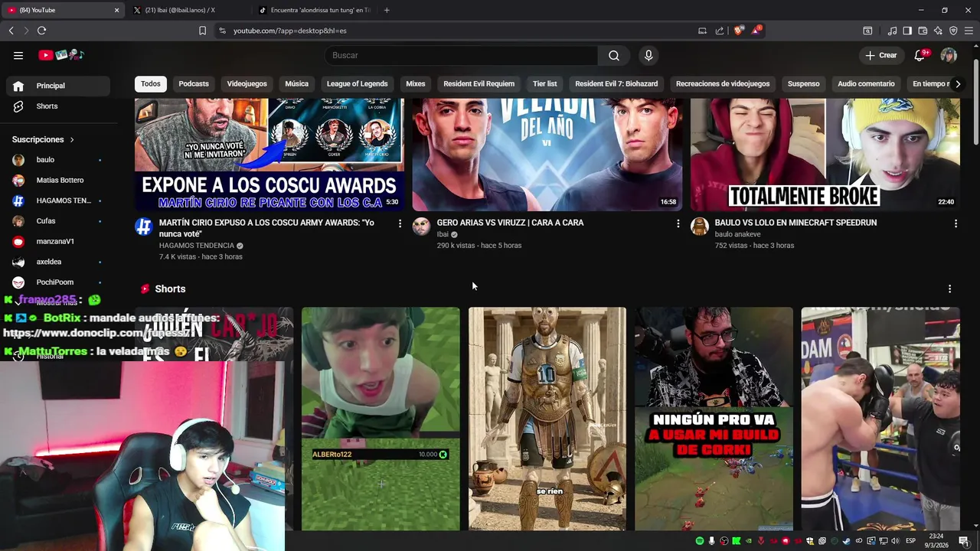Open the account avatar menu
980x551 pixels.
(x=949, y=55)
